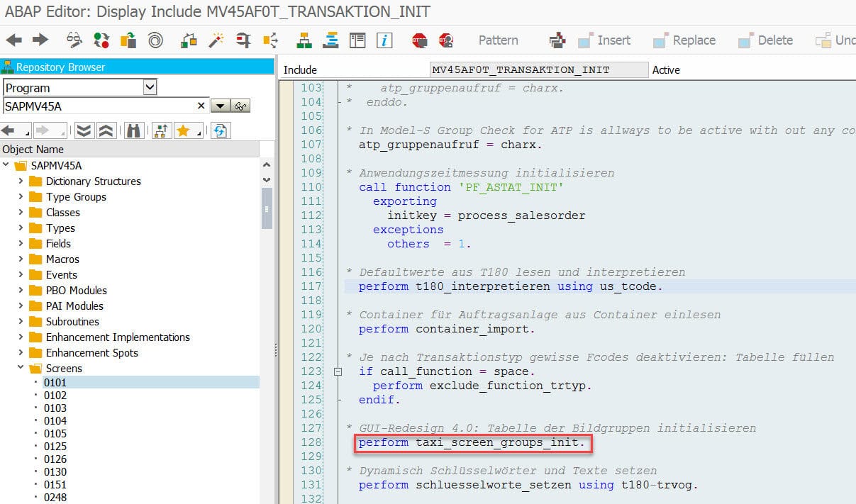Click the Pattern button in the toolbar
The height and width of the screenshot is (504, 856).
coord(498,40)
